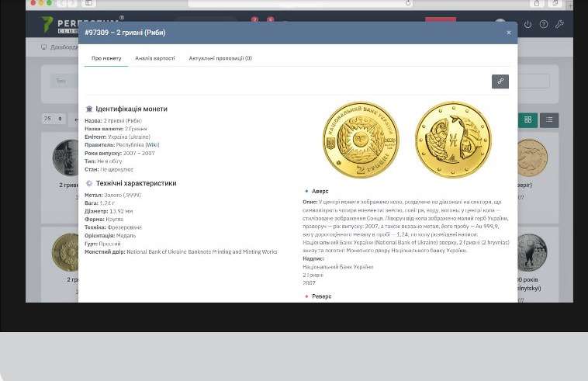Open the 25 per-page dropdown
Screen dimensions: 588x381
[54, 119]
